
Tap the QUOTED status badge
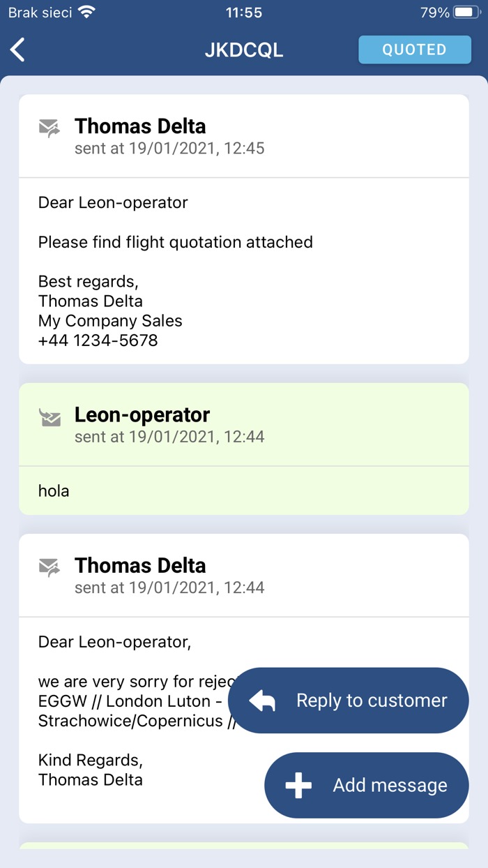click(x=414, y=50)
